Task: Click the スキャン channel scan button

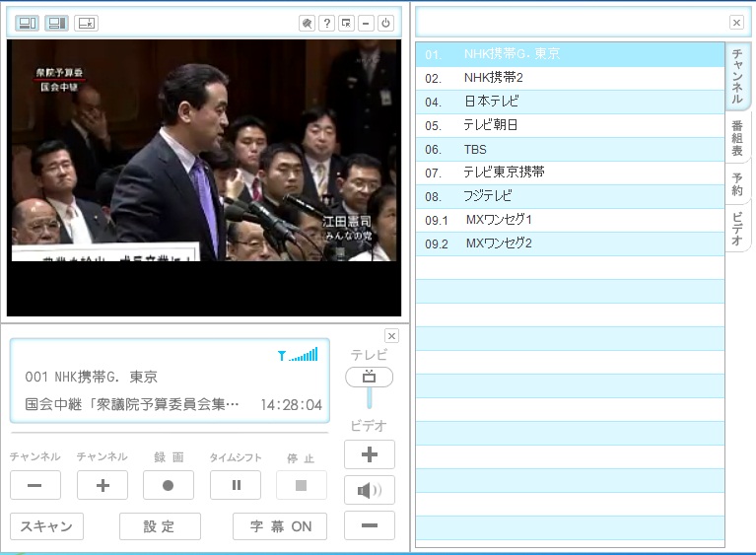Action: click(46, 526)
